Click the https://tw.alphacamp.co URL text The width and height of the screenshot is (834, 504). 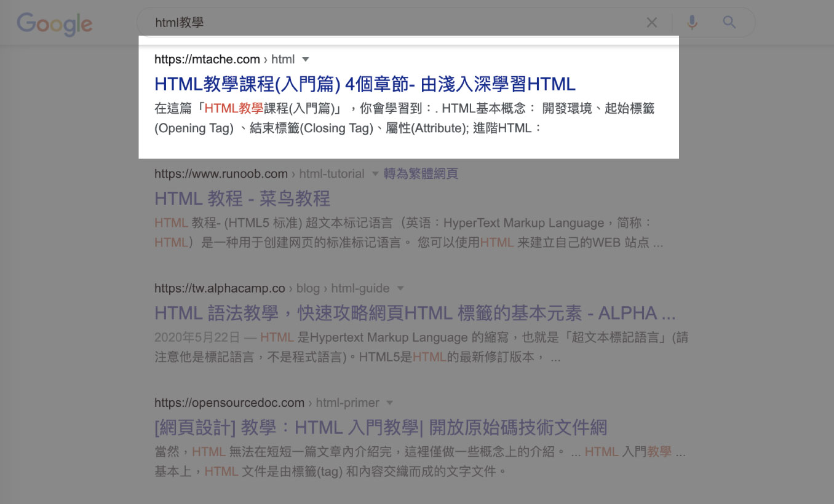coord(220,288)
